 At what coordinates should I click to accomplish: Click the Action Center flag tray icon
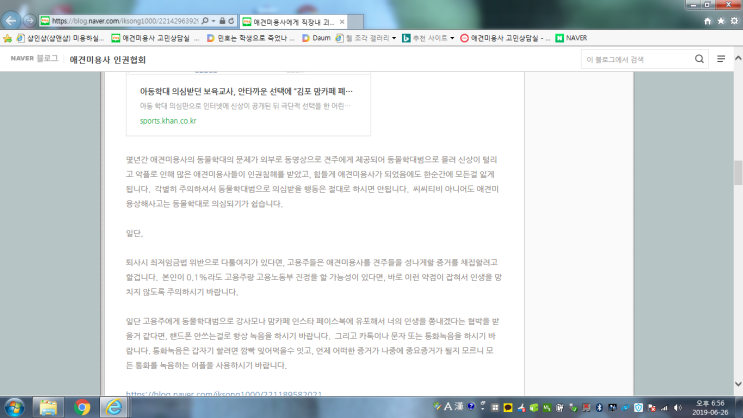click(x=652, y=408)
